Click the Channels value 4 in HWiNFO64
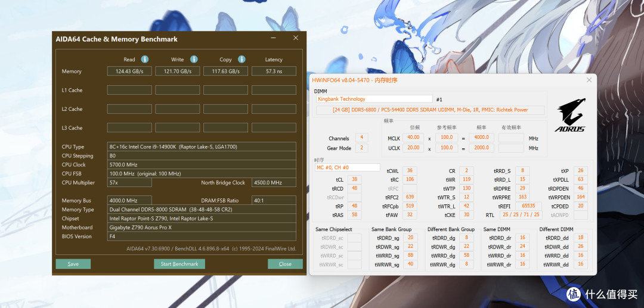Viewport: 644px width, 308px height. pyautogui.click(x=361, y=138)
